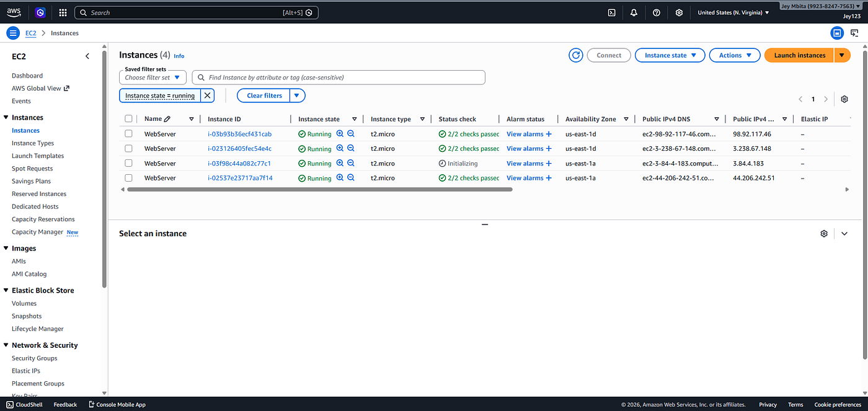The image size is (868, 411).
Task: Open the Instance state dropdown button
Action: click(670, 55)
